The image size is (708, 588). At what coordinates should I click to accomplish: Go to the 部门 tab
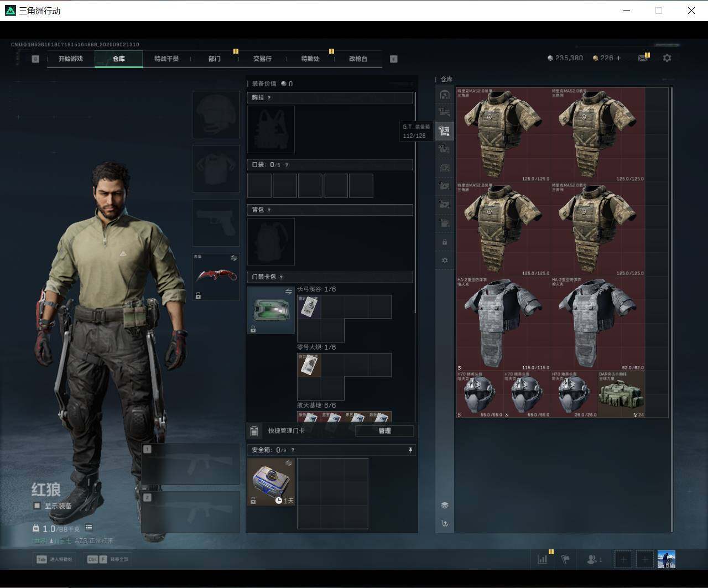click(215, 59)
